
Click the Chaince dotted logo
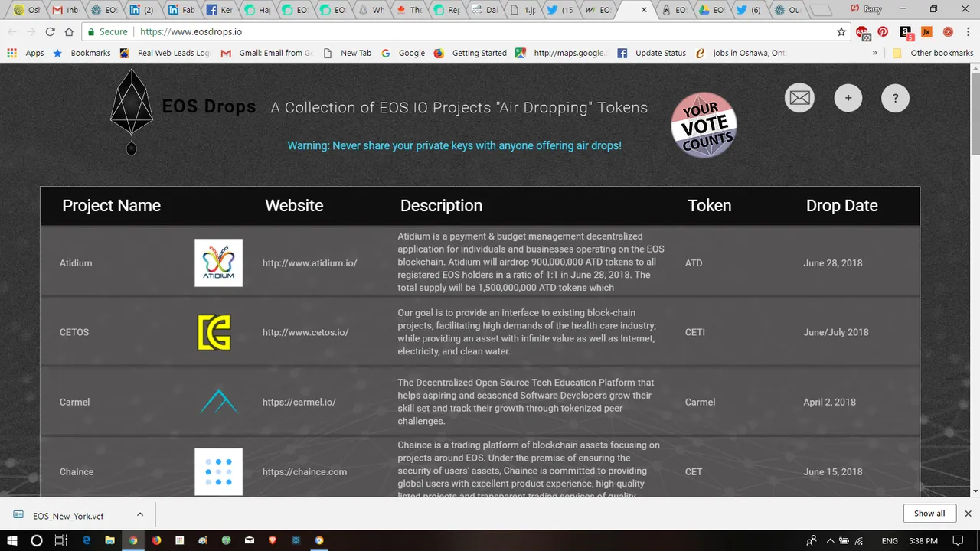[x=218, y=471]
